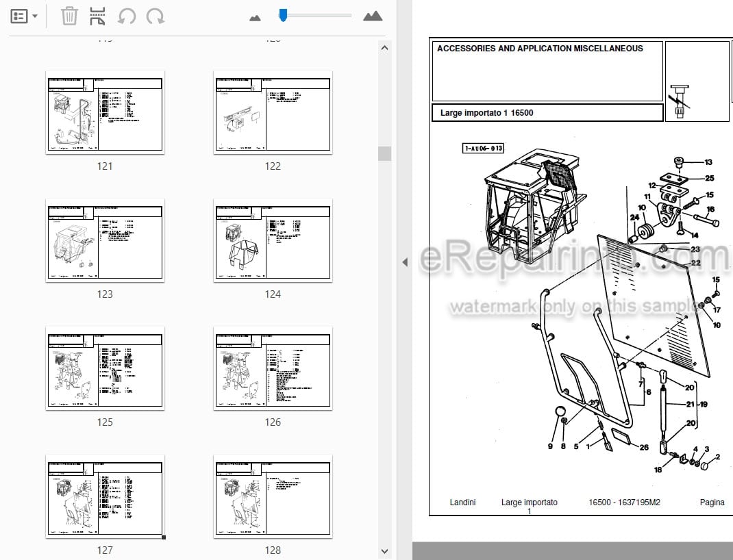Open page 124 thumbnail

(273, 240)
